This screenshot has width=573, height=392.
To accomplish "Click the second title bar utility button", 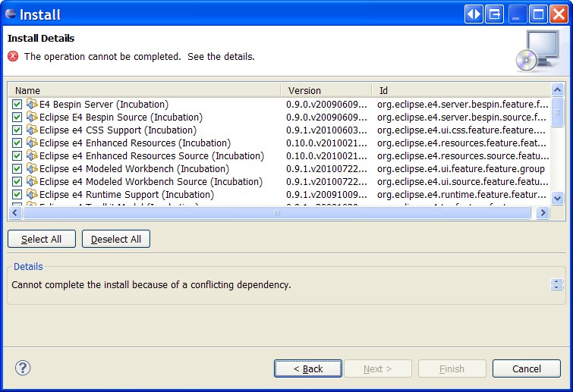I will (x=494, y=14).
